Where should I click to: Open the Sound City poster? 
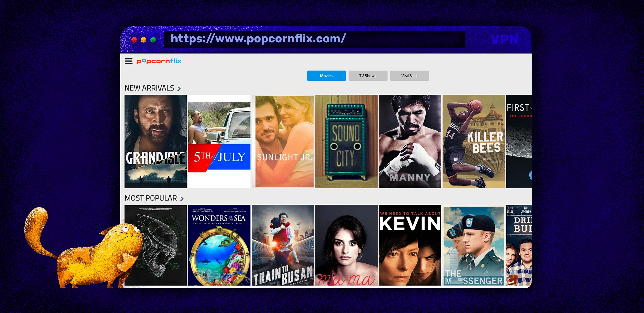point(346,141)
